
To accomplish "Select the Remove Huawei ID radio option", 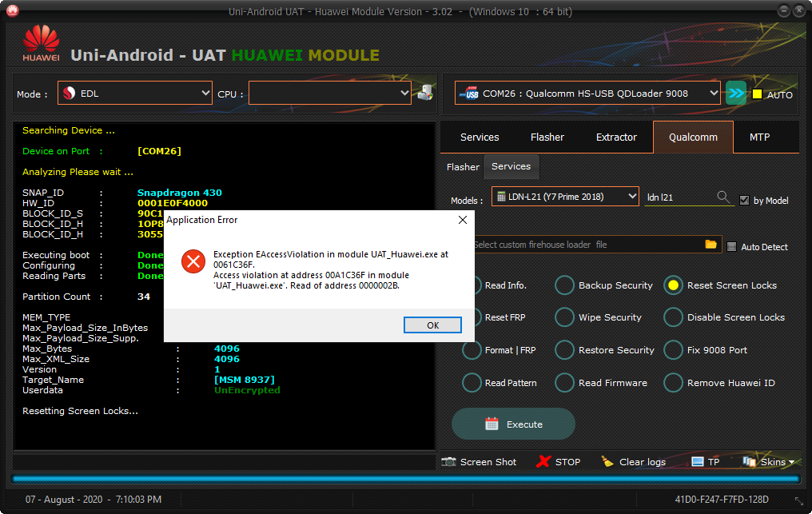I will (x=673, y=382).
